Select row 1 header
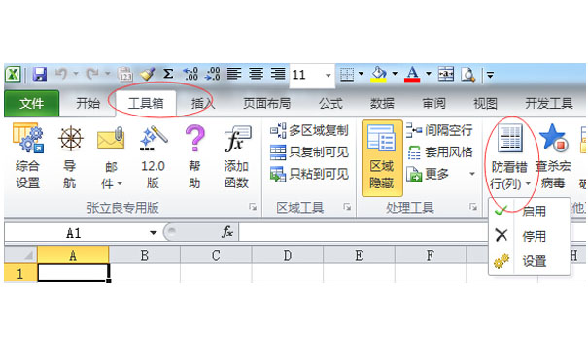The height and width of the screenshot is (364, 588). 20,273
